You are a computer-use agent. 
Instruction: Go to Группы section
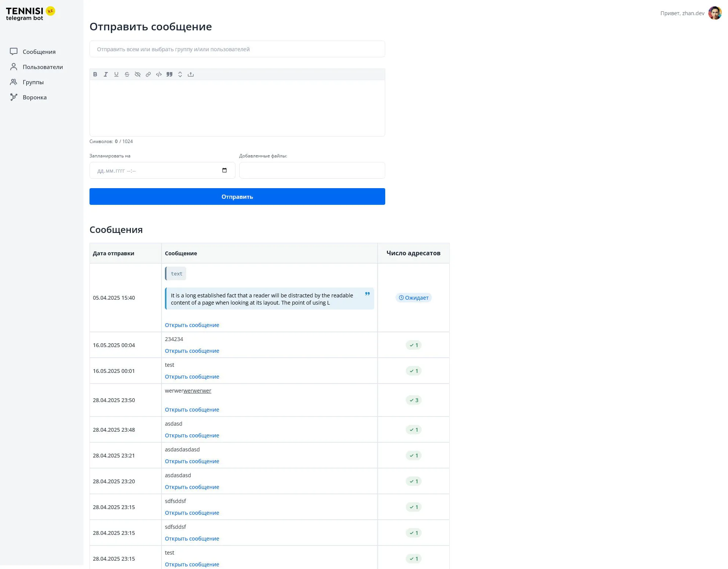(33, 82)
